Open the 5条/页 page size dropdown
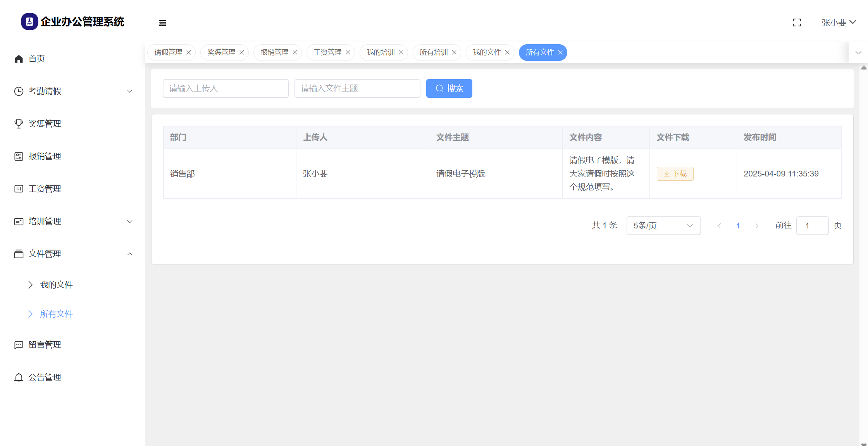Image resolution: width=868 pixels, height=446 pixels. point(663,226)
